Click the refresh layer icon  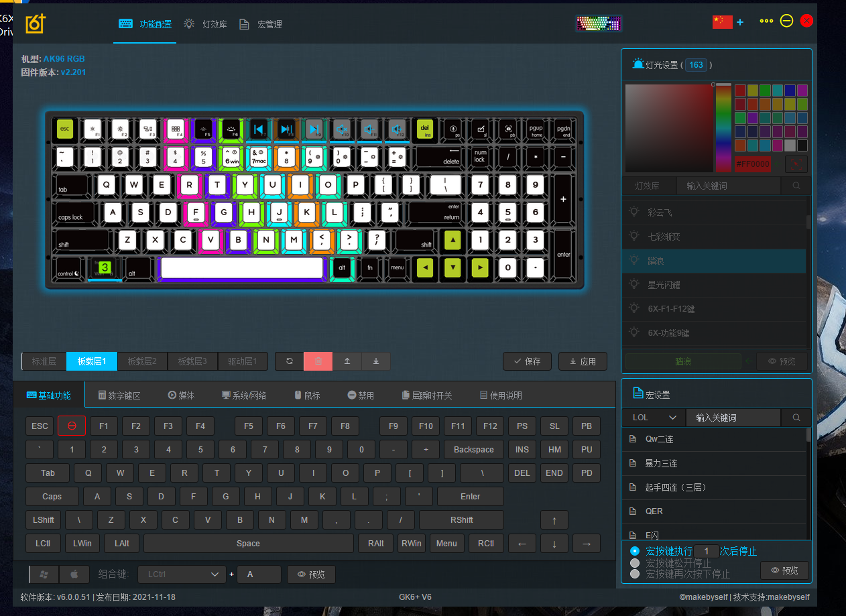pyautogui.click(x=290, y=361)
